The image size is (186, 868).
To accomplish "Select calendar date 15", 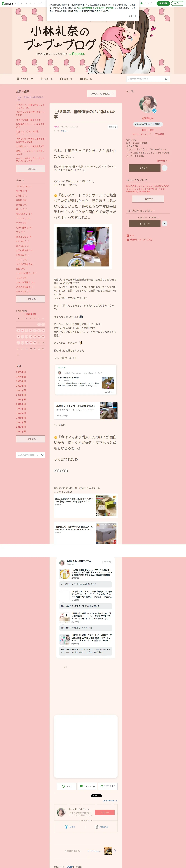I will pos(39,336).
